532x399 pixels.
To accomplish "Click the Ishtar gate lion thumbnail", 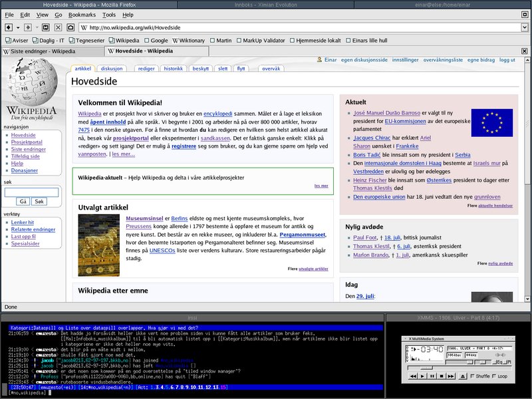I will point(98,245).
